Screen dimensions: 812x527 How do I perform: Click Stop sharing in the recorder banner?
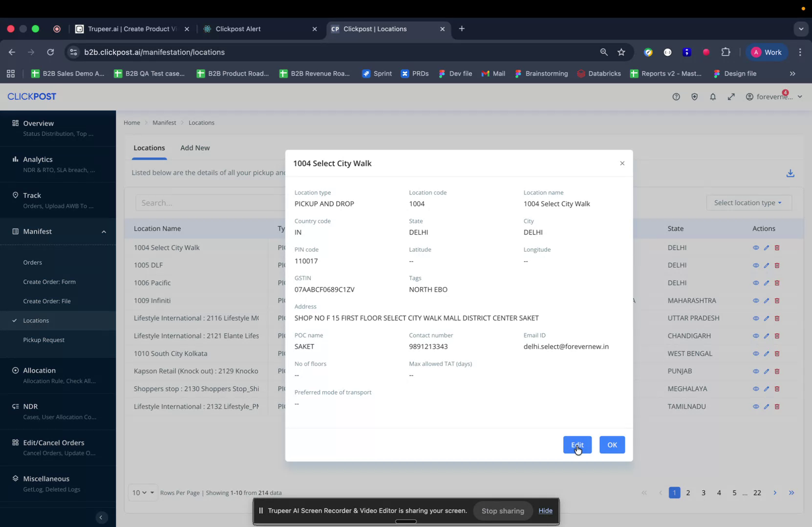tap(503, 510)
